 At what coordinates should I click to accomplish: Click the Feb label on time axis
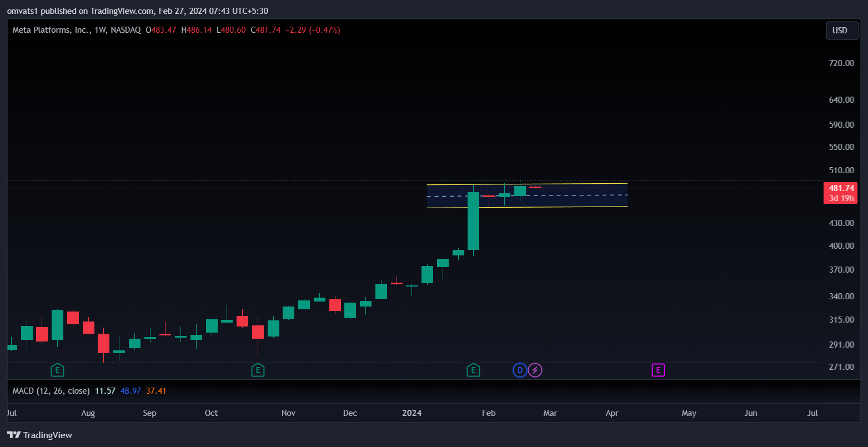click(x=488, y=413)
